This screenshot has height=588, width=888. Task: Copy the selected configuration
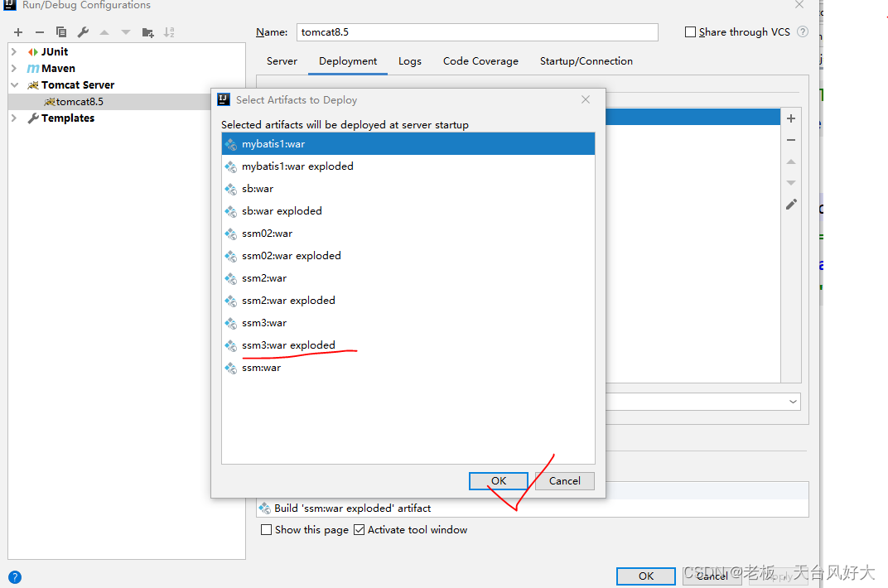pyautogui.click(x=61, y=32)
